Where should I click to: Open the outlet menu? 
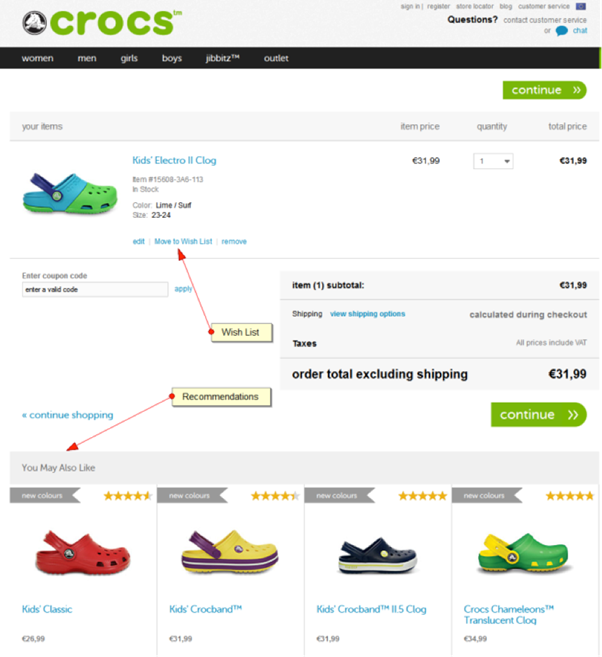[x=276, y=58]
